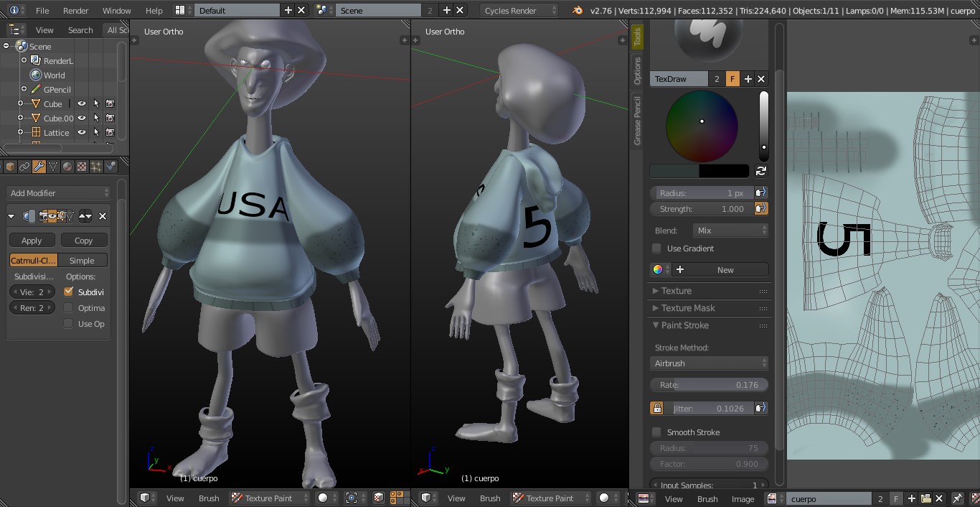The height and width of the screenshot is (507, 980).
Task: Open the palette browse icon beside New
Action: pos(660,269)
